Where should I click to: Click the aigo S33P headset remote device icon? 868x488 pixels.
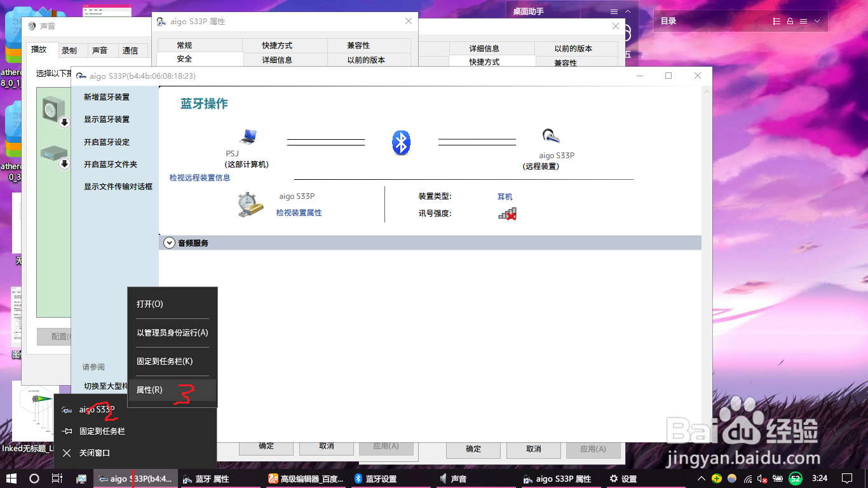pyautogui.click(x=550, y=136)
